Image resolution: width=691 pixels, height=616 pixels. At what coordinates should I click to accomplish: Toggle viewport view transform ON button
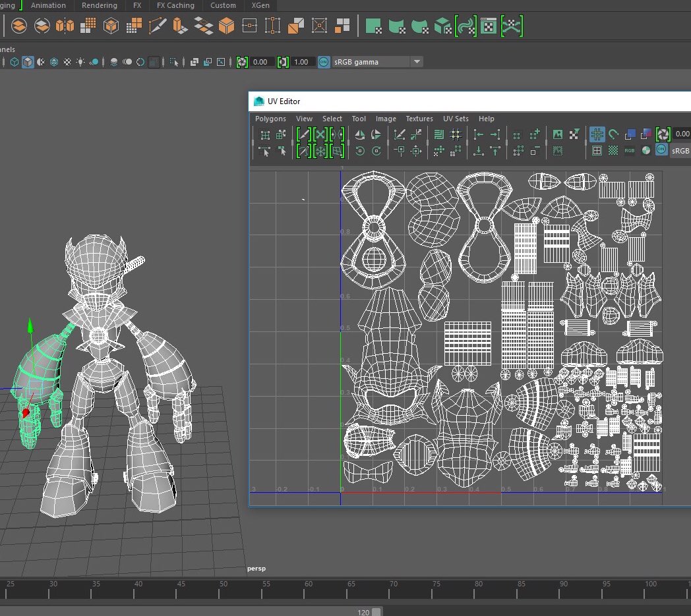pyautogui.click(x=324, y=62)
